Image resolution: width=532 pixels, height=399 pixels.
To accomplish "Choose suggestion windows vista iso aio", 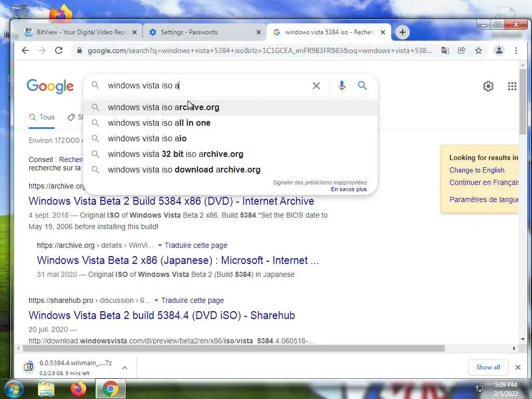I will point(230,138).
